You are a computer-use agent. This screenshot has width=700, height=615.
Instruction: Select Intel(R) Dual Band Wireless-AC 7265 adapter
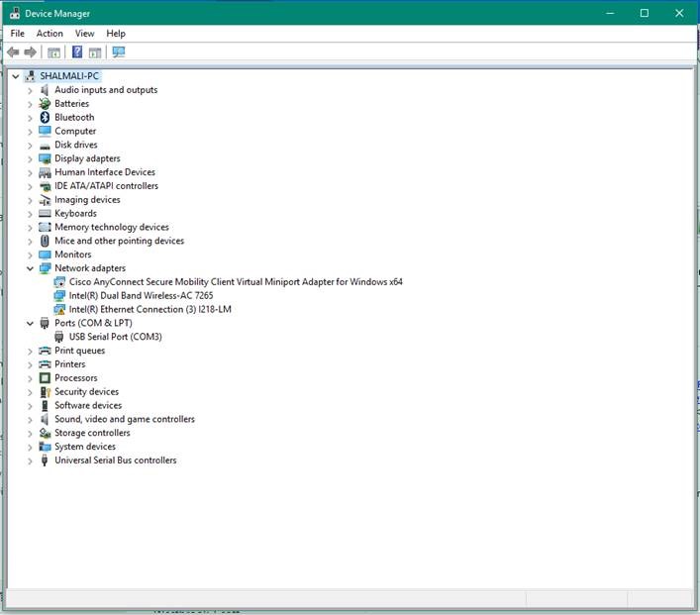click(x=141, y=295)
